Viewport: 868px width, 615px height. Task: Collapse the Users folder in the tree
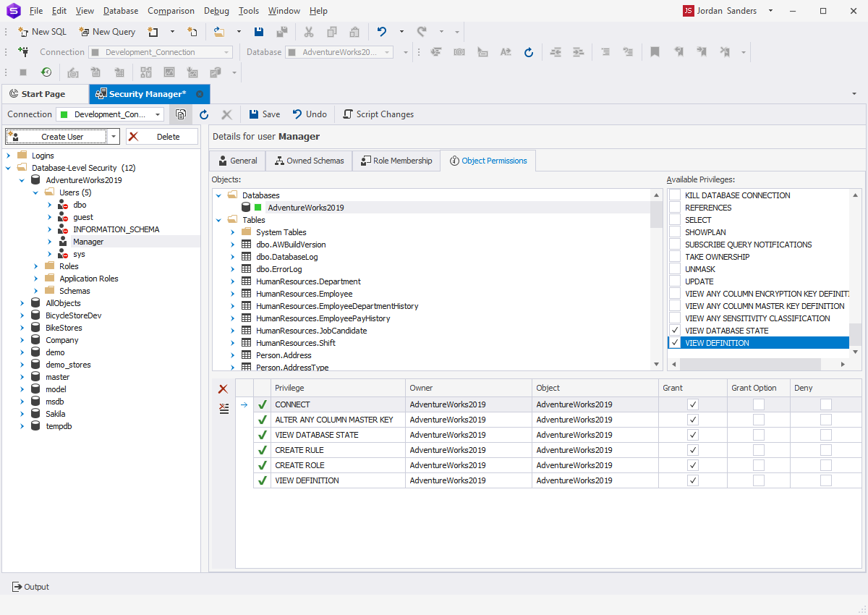click(35, 192)
